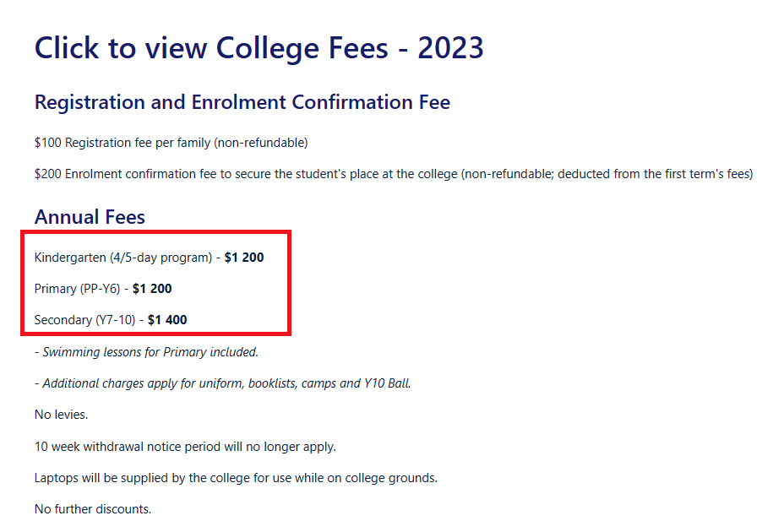This screenshot has height=532, width=784.
Task: Click the No further discounts text
Action: (x=93, y=509)
